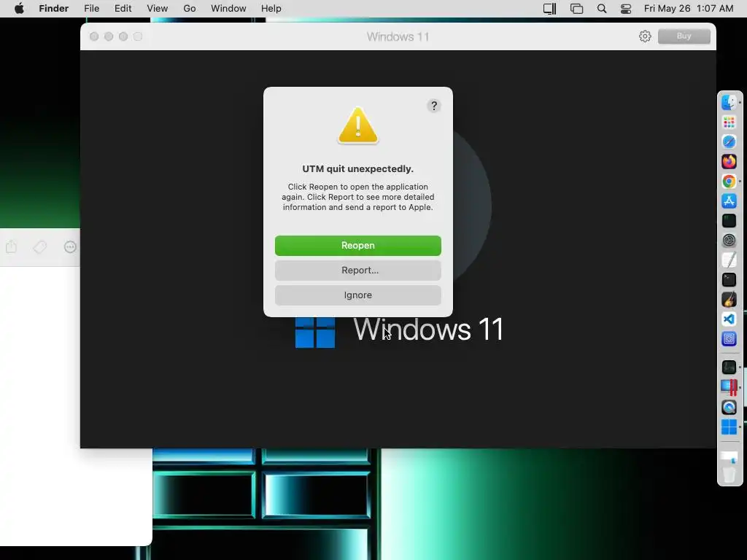Launch Firefox from the Dock
The width and height of the screenshot is (747, 560).
729,161
